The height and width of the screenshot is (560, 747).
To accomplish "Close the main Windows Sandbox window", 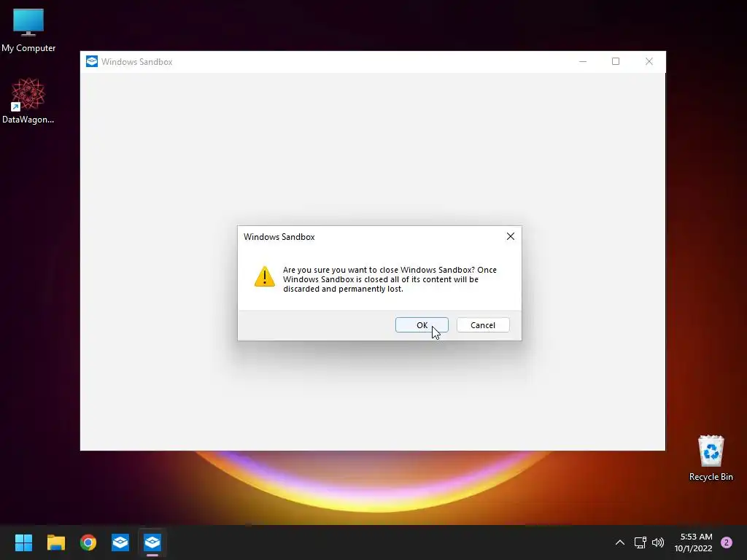I will click(x=649, y=61).
